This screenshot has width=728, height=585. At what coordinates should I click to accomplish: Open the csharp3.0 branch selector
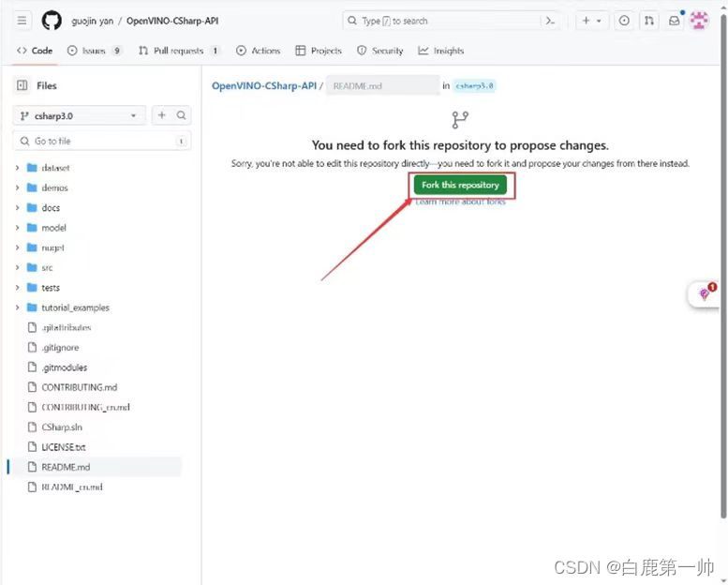pos(79,115)
